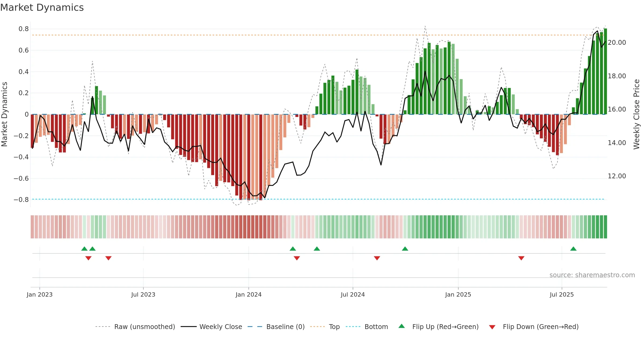Click the 0.8 left axis tick label

coord(24,29)
